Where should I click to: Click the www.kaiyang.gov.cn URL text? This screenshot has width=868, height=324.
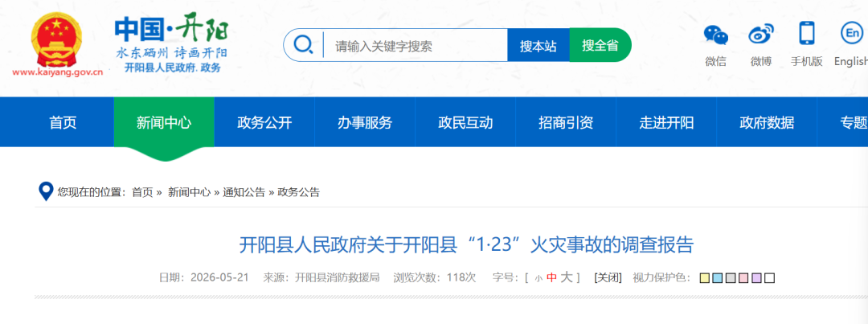(x=58, y=72)
